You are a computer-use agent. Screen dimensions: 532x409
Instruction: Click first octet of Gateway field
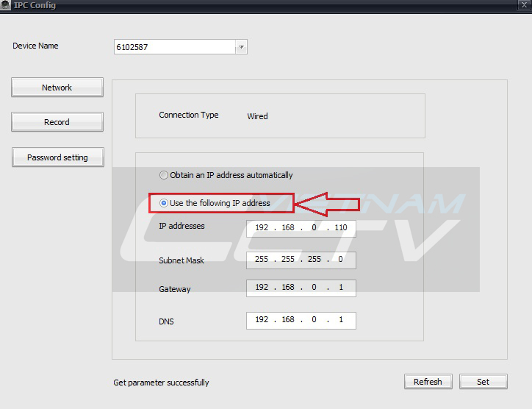click(x=262, y=288)
